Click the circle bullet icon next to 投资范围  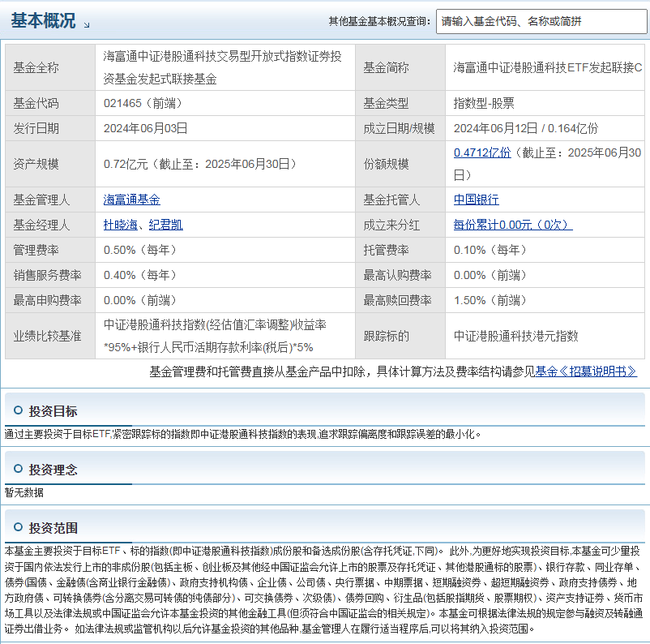(x=18, y=527)
